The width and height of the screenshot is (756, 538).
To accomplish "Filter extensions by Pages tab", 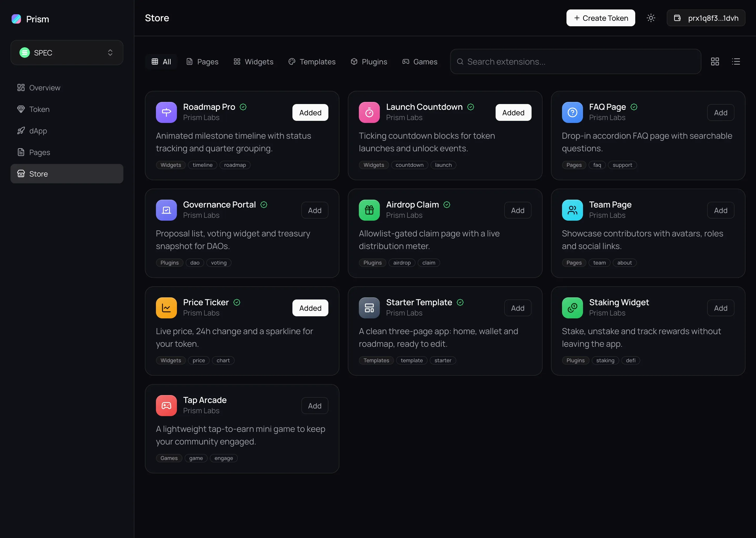I will click(x=202, y=62).
